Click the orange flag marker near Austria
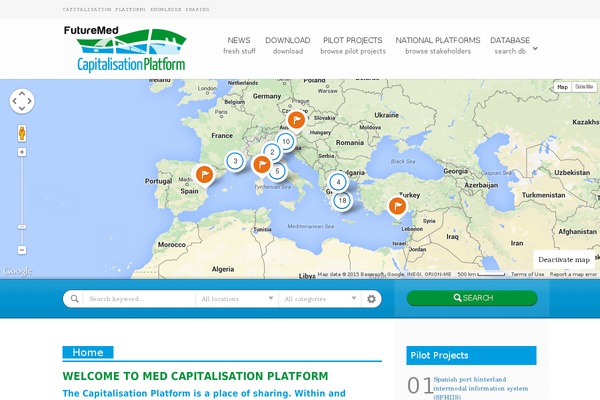This screenshot has height=400, width=600. coord(296,120)
